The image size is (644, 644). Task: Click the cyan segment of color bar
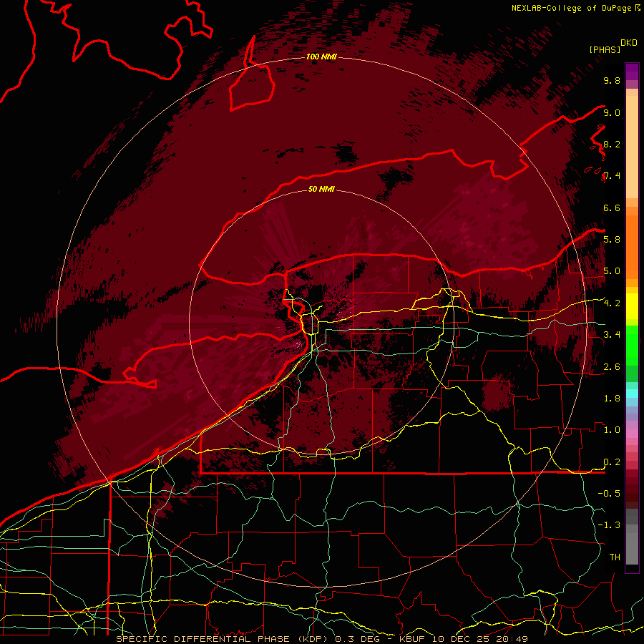tap(632, 394)
